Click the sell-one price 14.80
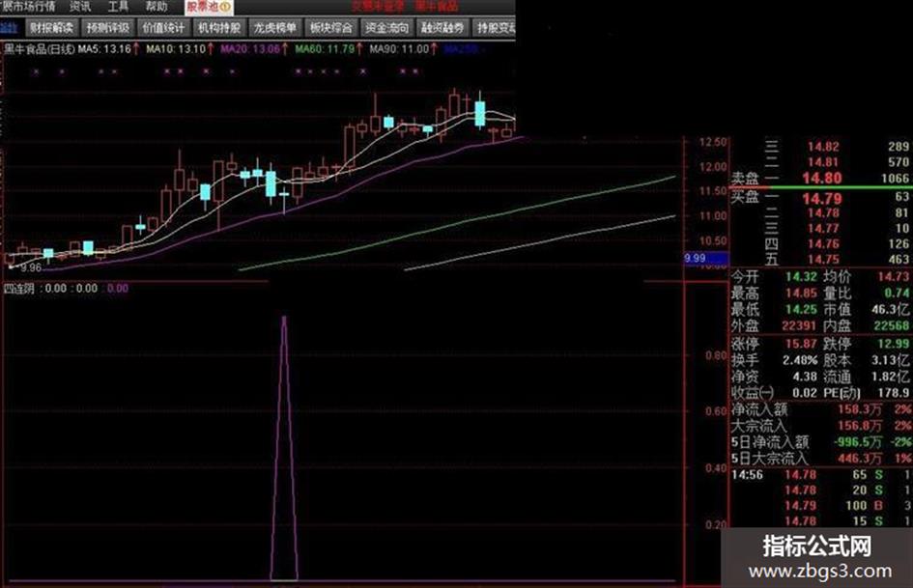 821,179
